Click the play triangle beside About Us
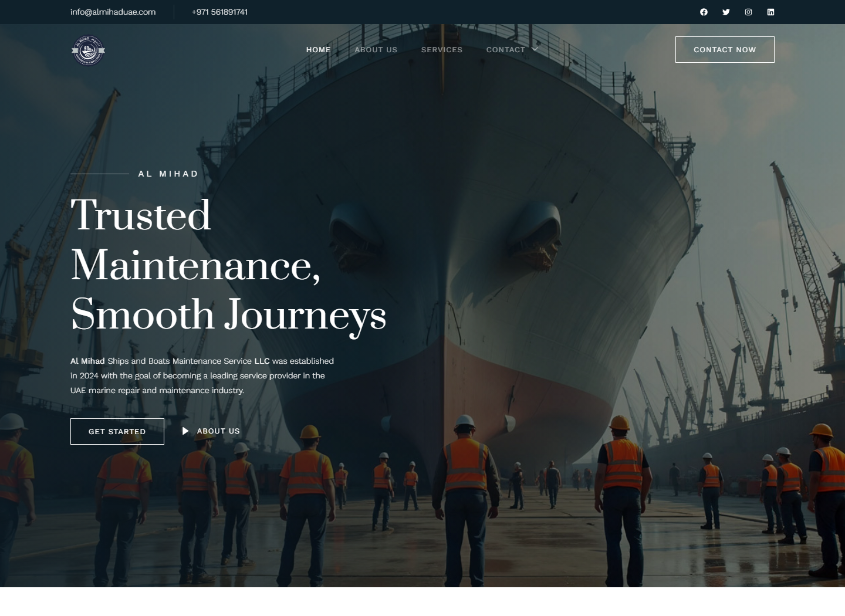 tap(185, 431)
